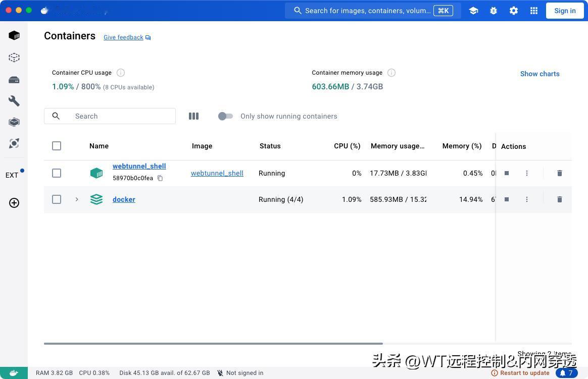Click the Sign in button
This screenshot has height=379, width=588.
point(565,11)
